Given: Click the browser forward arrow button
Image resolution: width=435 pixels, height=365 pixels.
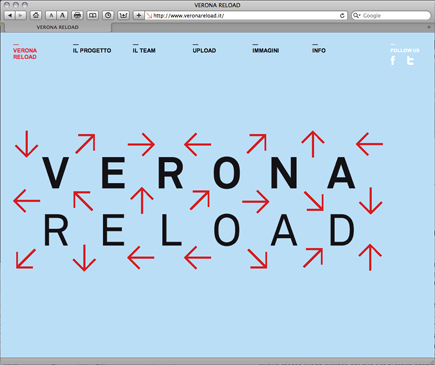Looking at the screenshot, I should coord(21,15).
